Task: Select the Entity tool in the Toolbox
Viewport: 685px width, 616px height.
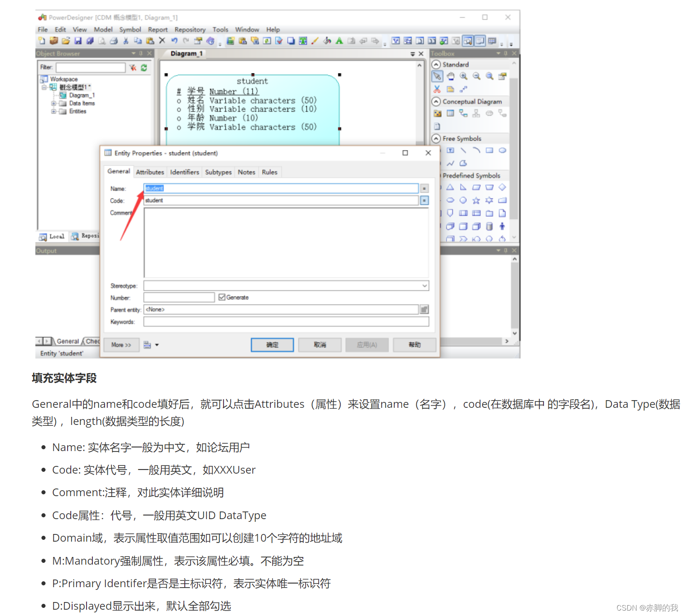Action: [x=450, y=113]
